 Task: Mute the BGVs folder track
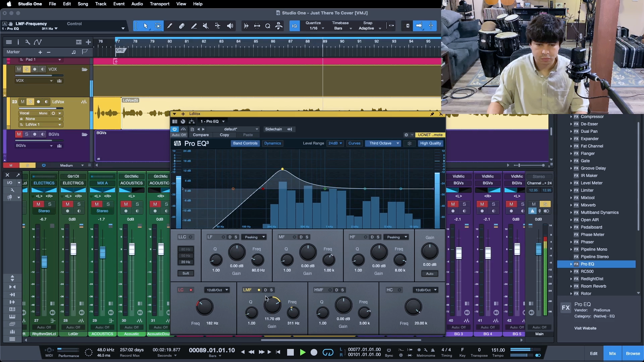click(19, 134)
